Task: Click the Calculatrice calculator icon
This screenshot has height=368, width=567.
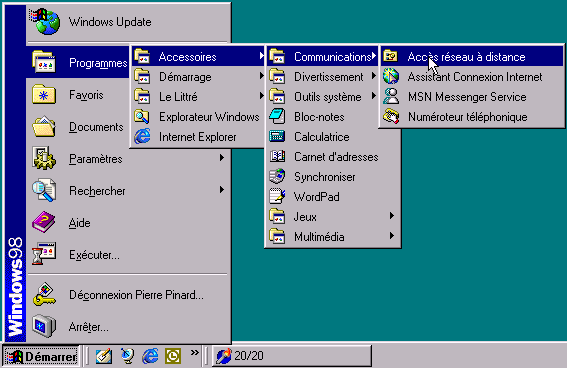Action: tap(277, 136)
